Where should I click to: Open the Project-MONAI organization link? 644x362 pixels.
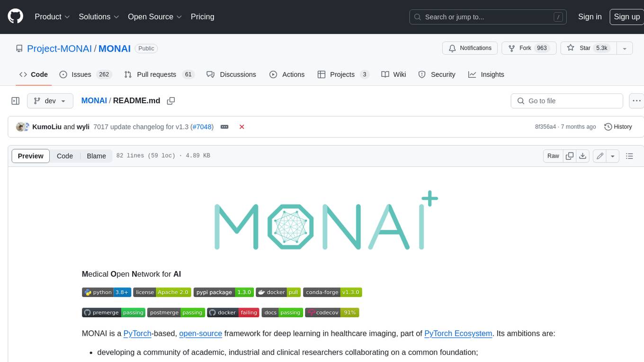pyautogui.click(x=60, y=48)
